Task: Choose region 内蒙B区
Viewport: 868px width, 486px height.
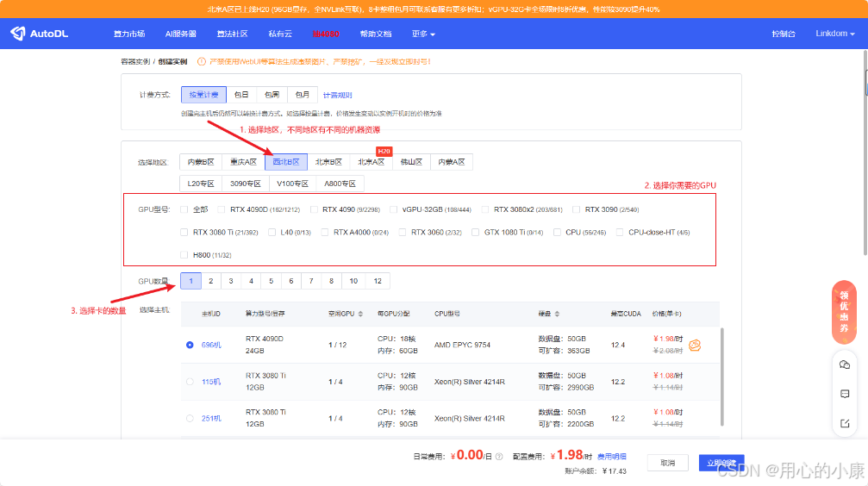Action: click(x=201, y=162)
